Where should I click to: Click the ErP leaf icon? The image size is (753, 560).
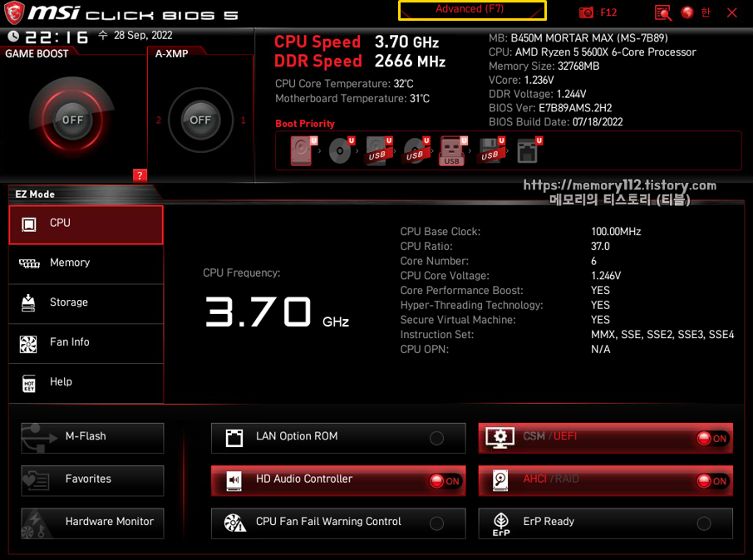pyautogui.click(x=501, y=524)
